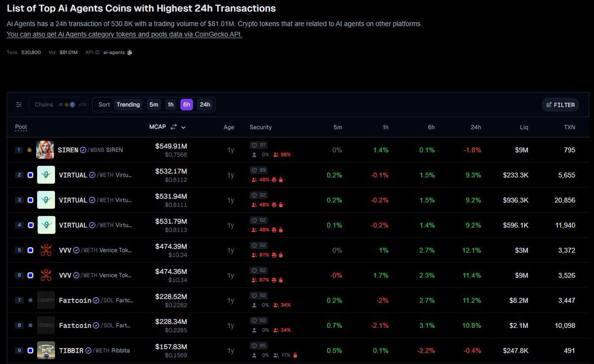The width and height of the screenshot is (594, 364).
Task: Select the 12.1% 24h change value
Action: [x=471, y=250]
